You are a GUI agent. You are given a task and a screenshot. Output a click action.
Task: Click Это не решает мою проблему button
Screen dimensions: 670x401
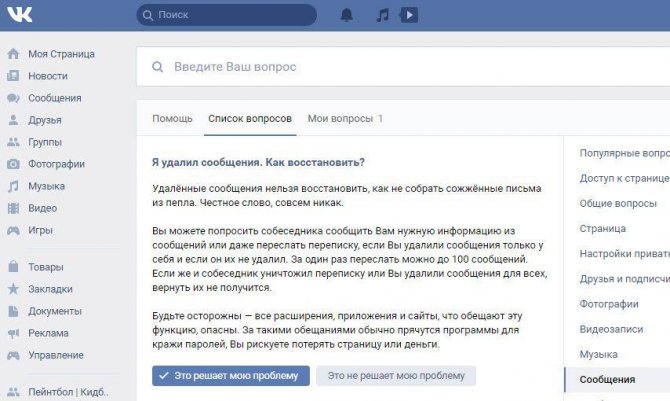(x=396, y=376)
